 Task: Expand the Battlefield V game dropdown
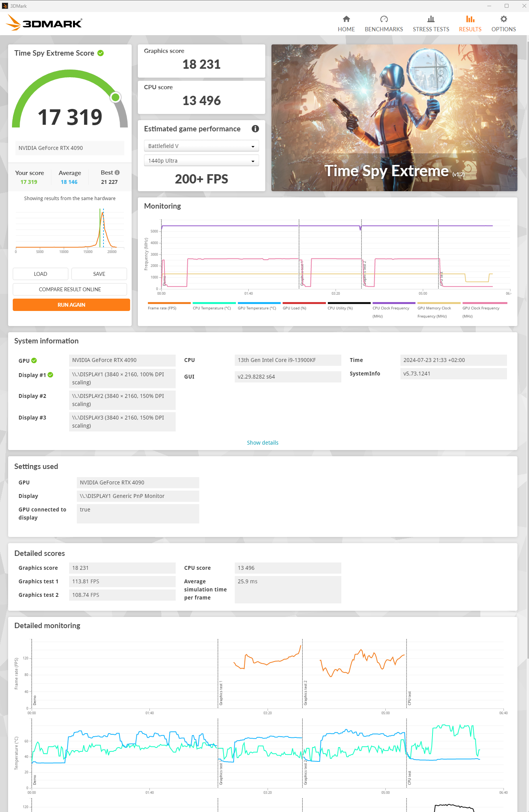tap(201, 146)
